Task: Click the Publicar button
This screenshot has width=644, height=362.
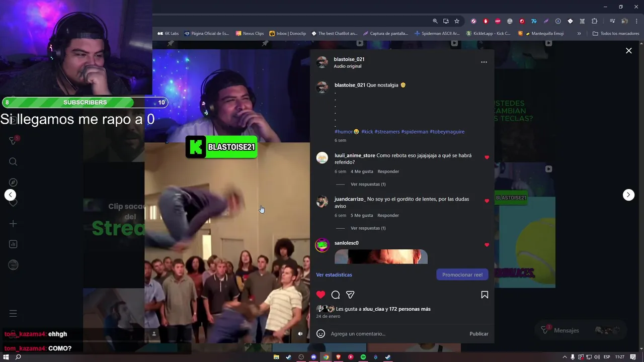Action: click(x=479, y=334)
